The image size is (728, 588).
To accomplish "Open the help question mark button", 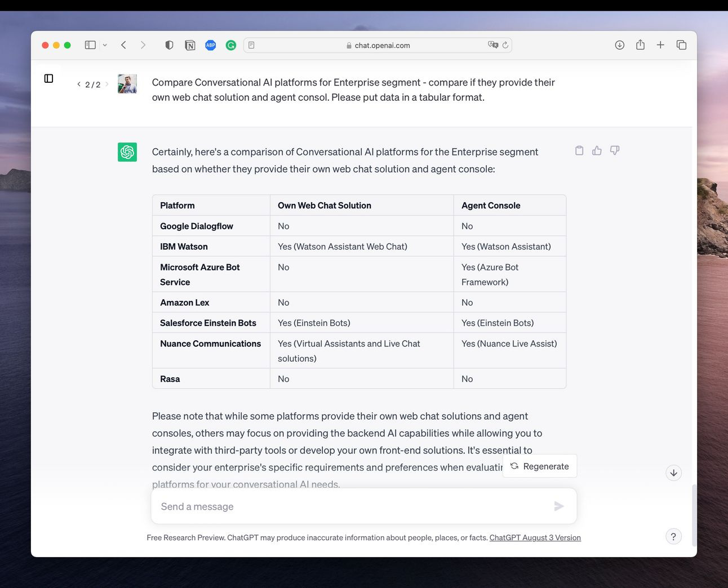I will [x=673, y=537].
